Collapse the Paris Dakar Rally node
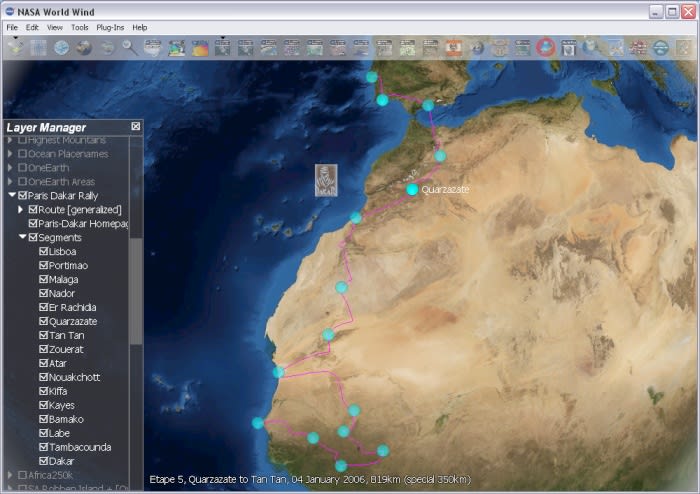 click(12, 195)
